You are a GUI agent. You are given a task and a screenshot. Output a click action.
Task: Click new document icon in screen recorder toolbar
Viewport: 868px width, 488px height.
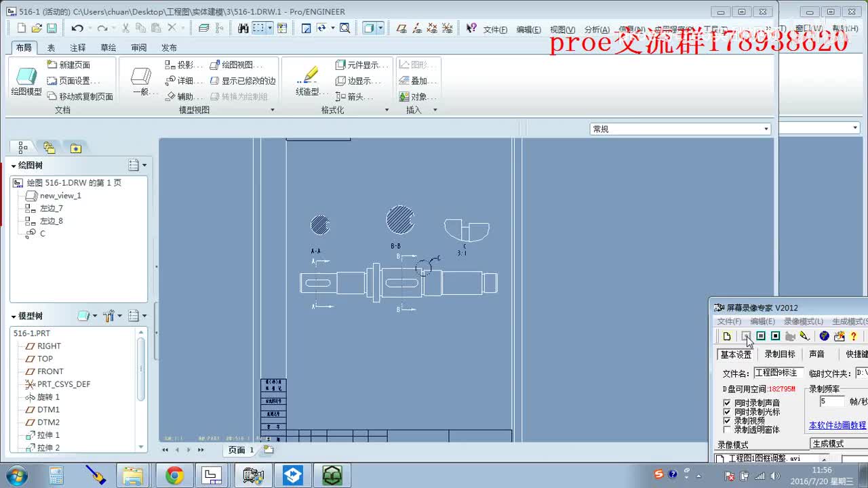point(727,336)
